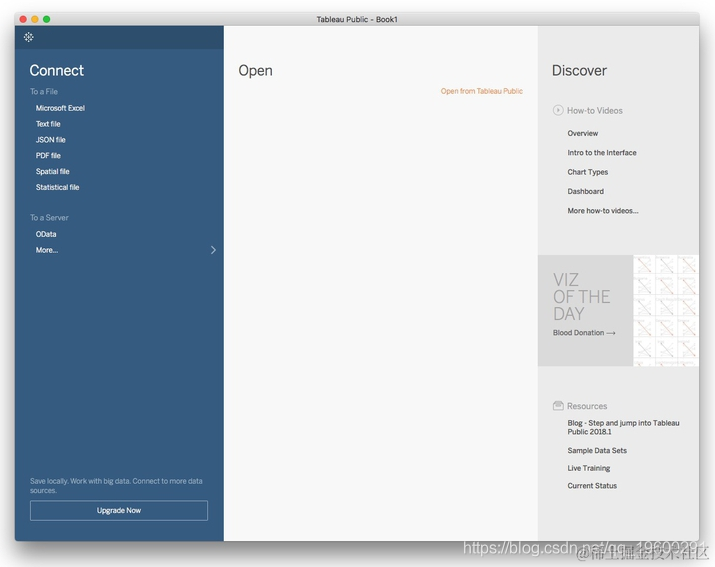Screen dimensions: 715x567
Task: Select PDF file data source
Action: coord(48,156)
